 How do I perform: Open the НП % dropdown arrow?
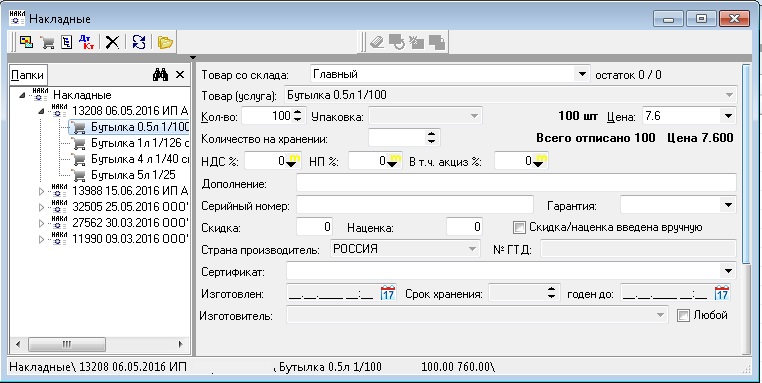coord(394,161)
